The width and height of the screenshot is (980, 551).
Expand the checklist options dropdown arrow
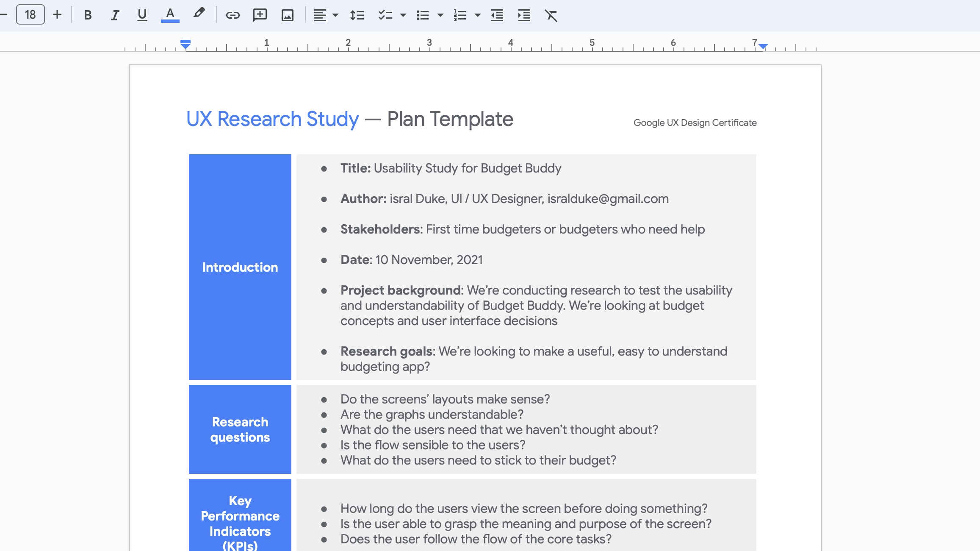click(403, 15)
